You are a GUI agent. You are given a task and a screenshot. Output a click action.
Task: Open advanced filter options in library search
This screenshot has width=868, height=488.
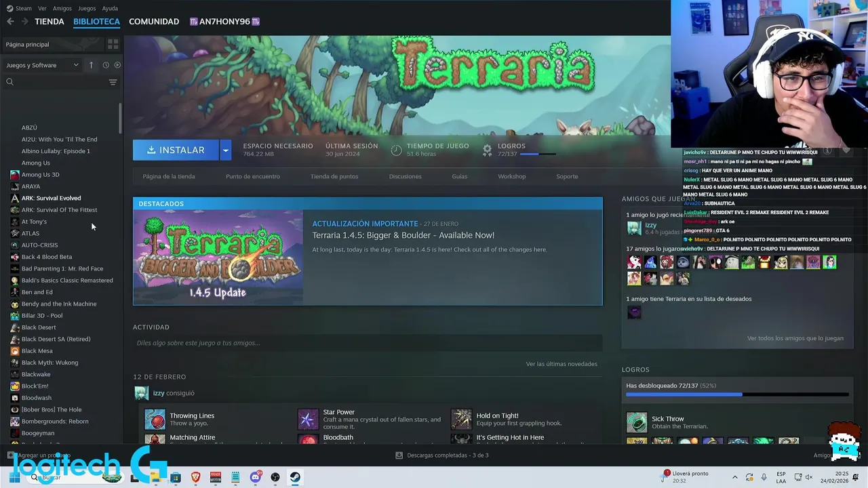[113, 82]
